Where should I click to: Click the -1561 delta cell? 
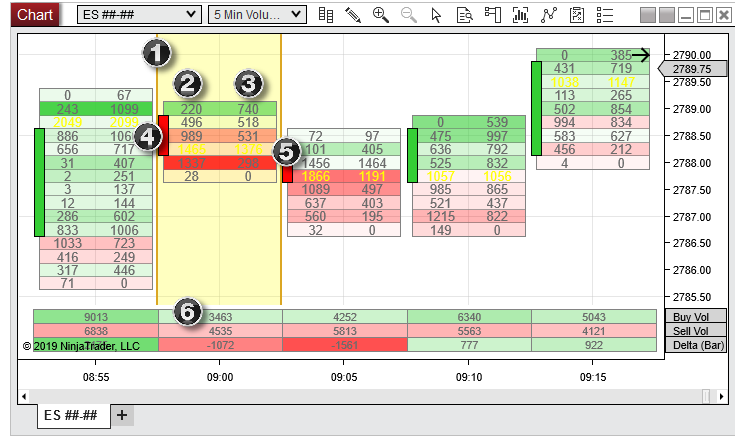(345, 345)
